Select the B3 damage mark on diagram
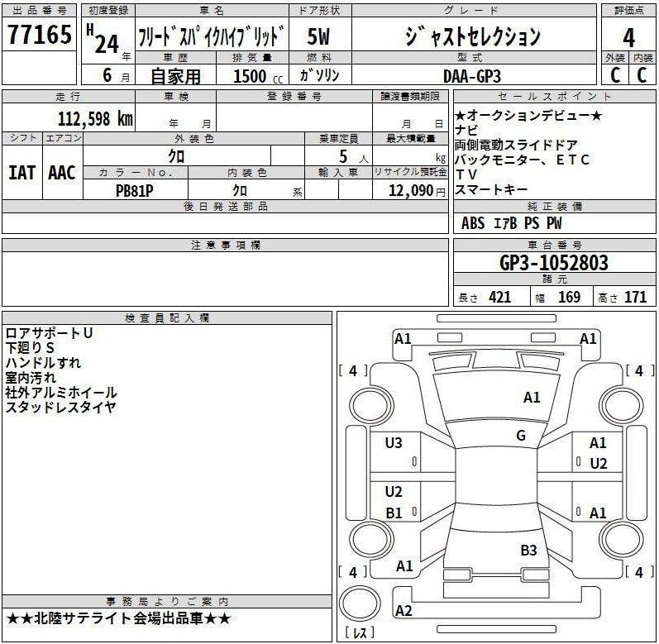The width and height of the screenshot is (659, 644). [x=528, y=550]
